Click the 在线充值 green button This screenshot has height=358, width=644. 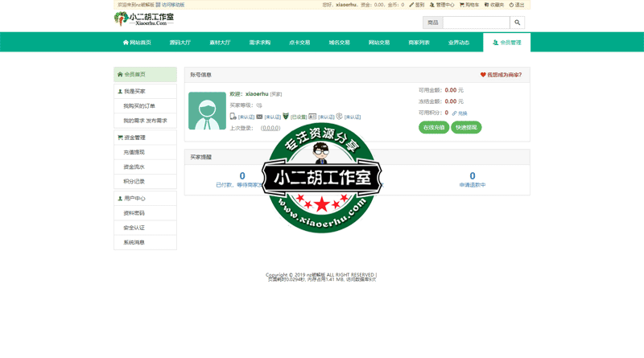[434, 127]
